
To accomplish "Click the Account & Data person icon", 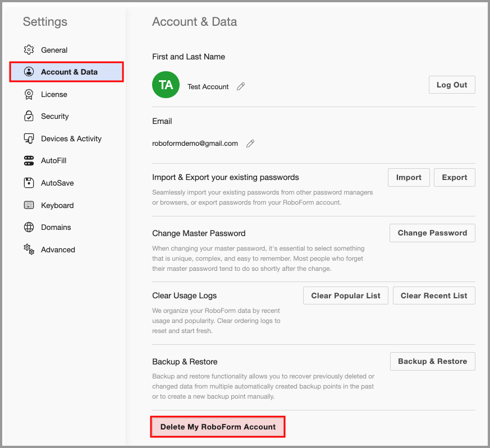I will pos(29,72).
